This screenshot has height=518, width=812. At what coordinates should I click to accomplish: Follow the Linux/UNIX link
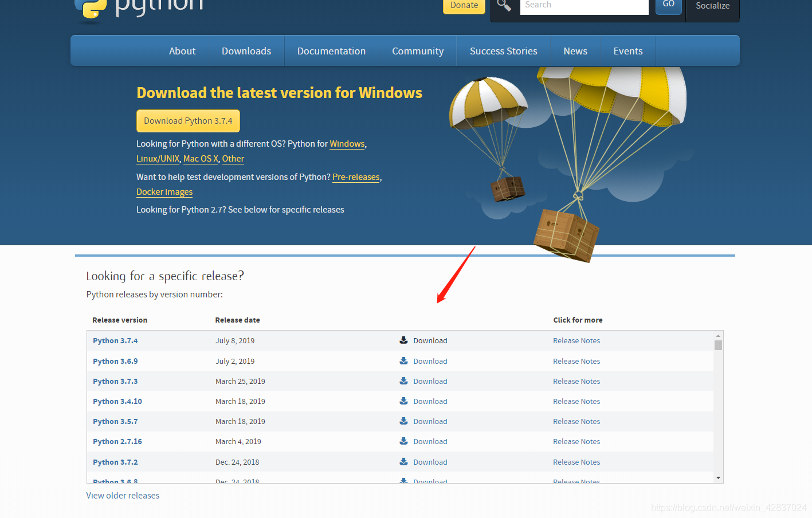click(x=158, y=159)
